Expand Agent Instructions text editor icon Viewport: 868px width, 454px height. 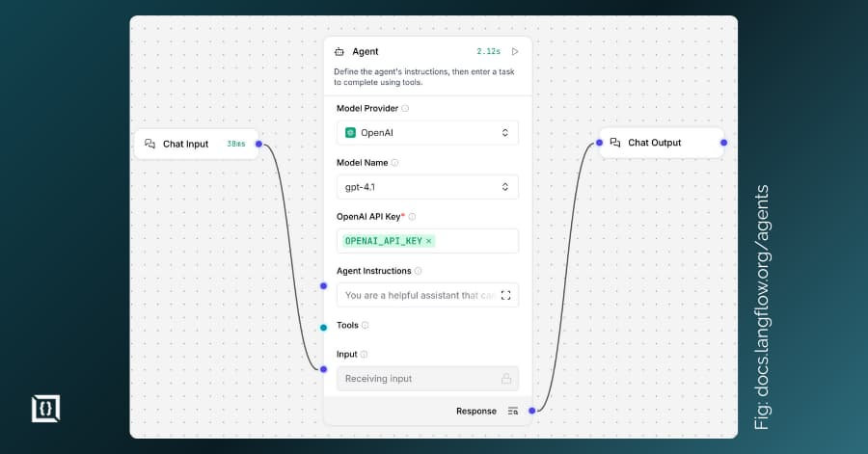click(x=505, y=295)
